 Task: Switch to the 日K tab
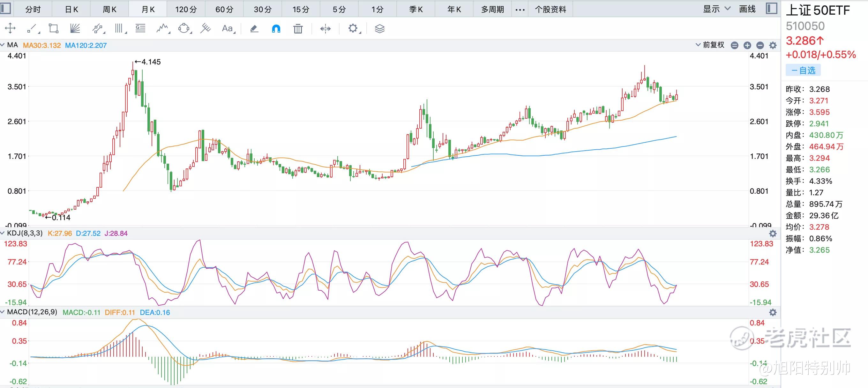(x=71, y=10)
